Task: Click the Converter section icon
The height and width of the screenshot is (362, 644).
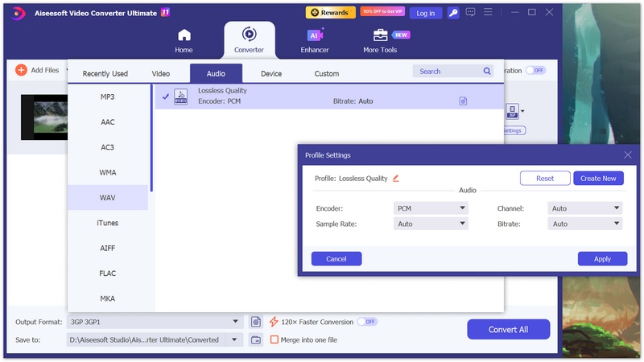Action: (x=249, y=34)
